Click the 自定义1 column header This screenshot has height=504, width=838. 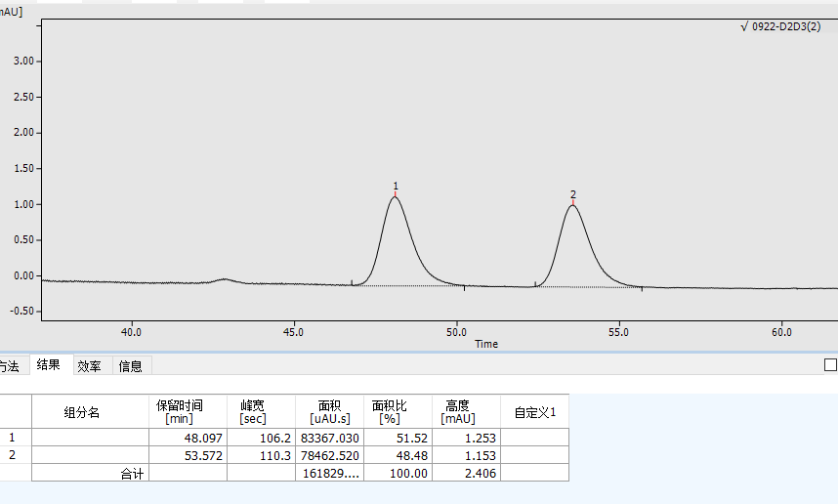click(534, 412)
